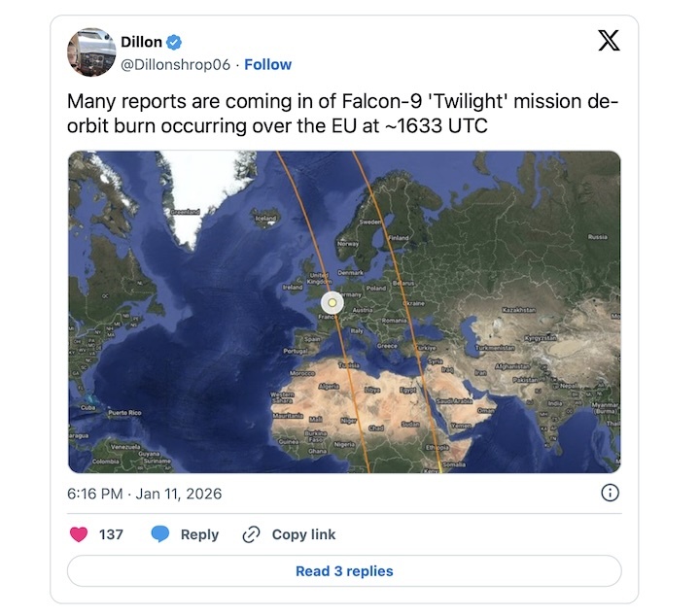Select the "Reply" text label
Viewport: 700px width, 616px height.
click(199, 534)
